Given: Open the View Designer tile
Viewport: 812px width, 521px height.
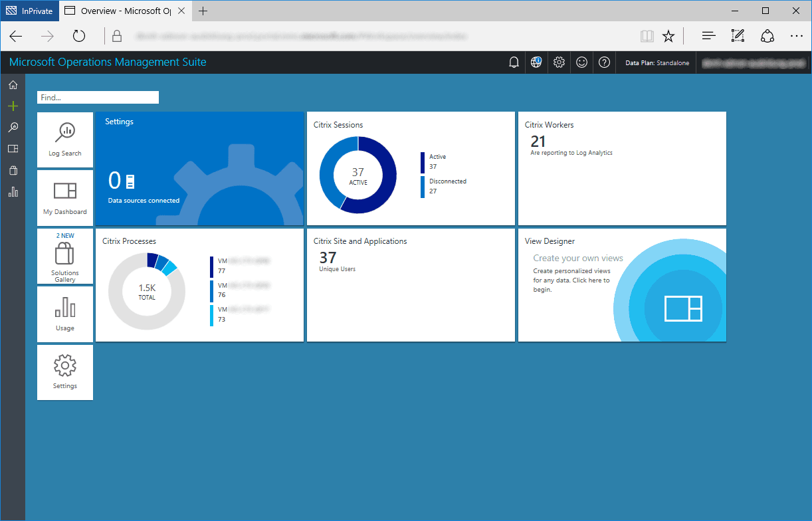Looking at the screenshot, I should tap(622, 285).
